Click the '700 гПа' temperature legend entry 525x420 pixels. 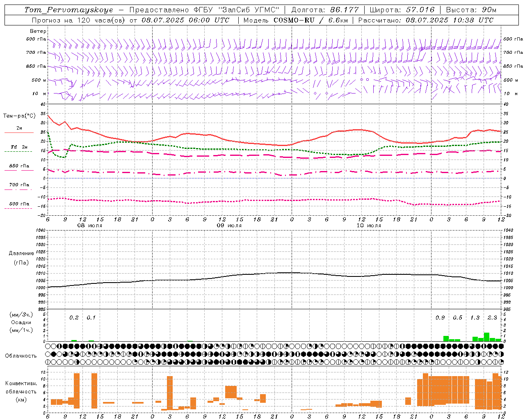19,185
